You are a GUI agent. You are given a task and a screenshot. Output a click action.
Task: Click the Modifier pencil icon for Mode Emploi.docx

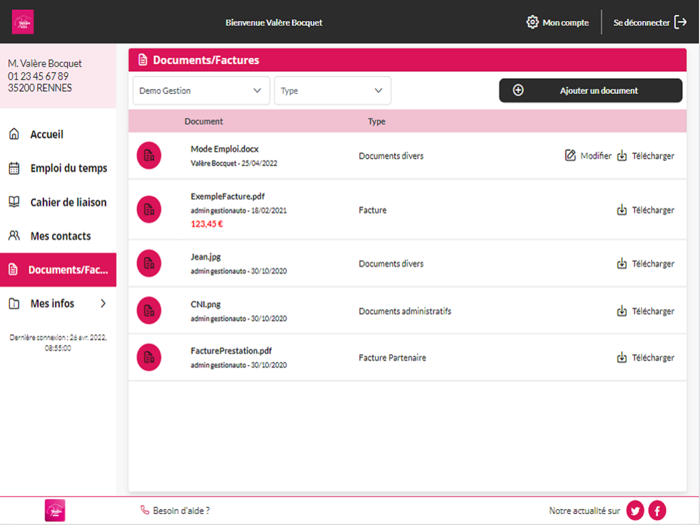[x=570, y=155]
